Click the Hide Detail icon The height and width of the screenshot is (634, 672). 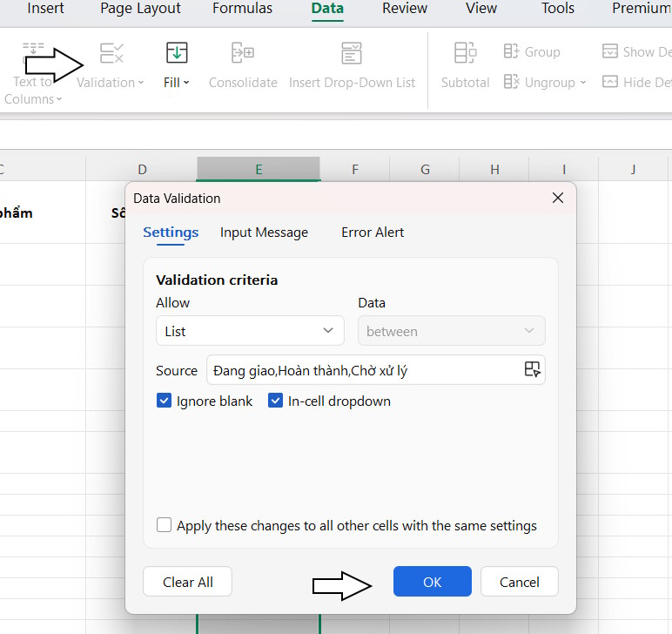(610, 82)
